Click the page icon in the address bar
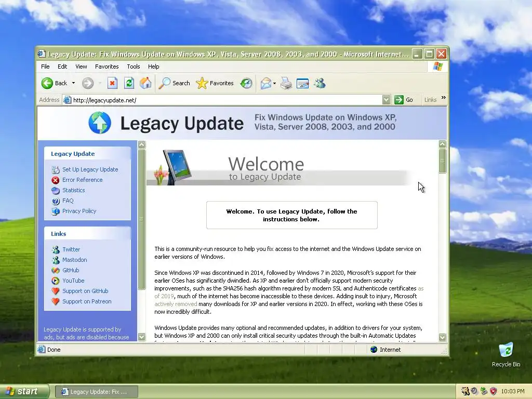 tap(68, 100)
